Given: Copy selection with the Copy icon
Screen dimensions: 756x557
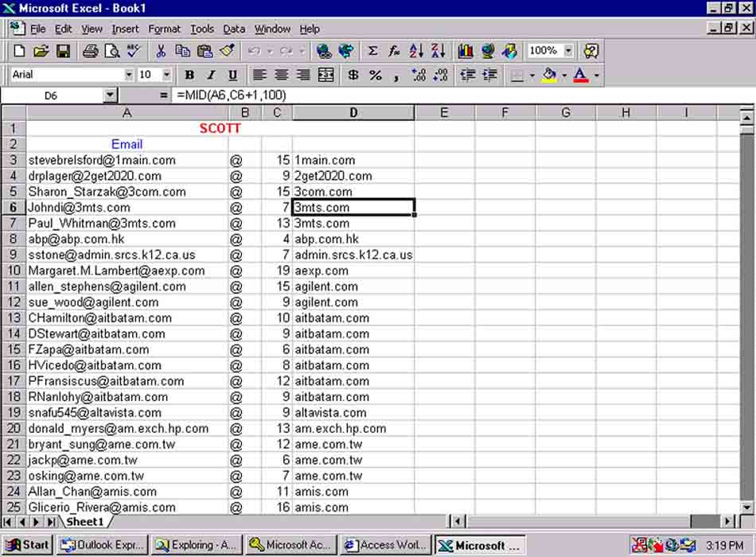Looking at the screenshot, I should pyautogui.click(x=182, y=51).
